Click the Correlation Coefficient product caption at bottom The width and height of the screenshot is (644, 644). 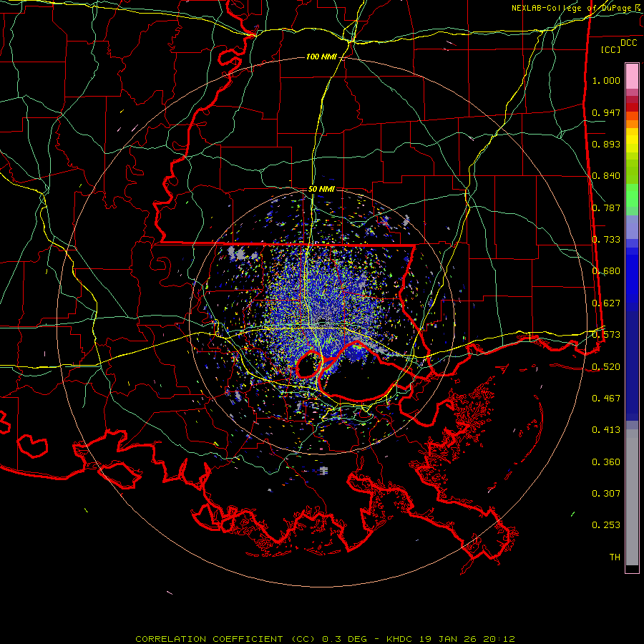326,639
